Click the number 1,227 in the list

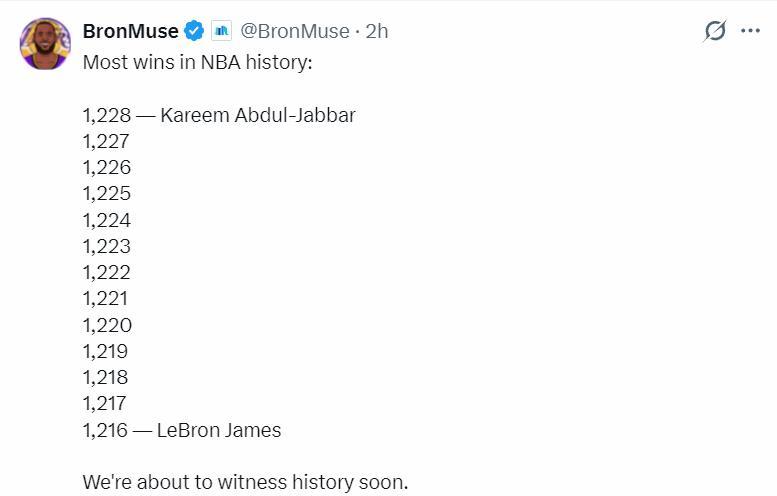(x=106, y=141)
